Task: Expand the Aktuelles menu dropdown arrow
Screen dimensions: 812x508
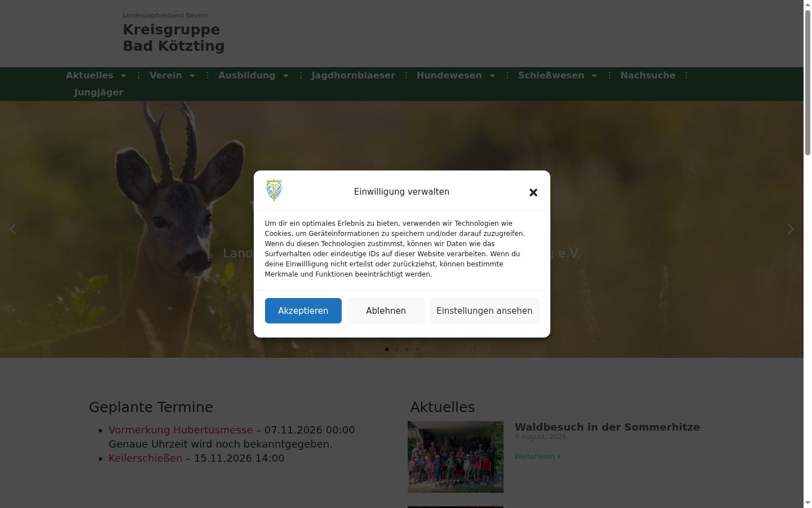Action: tap(123, 76)
